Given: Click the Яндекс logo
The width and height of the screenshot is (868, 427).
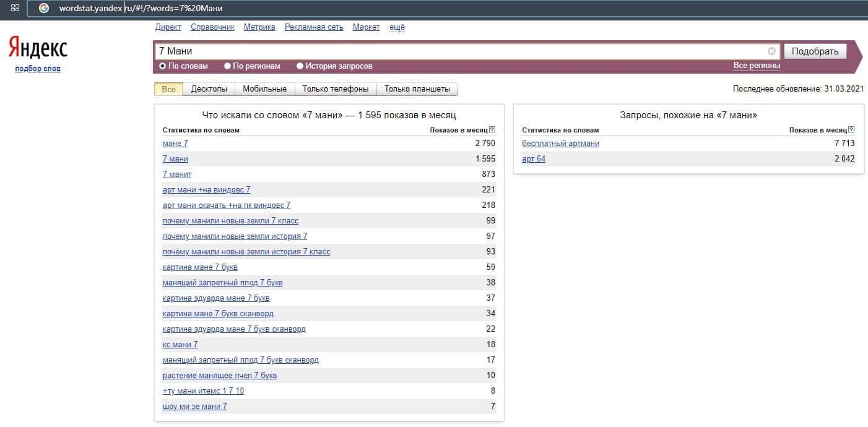Looking at the screenshot, I should [38, 48].
